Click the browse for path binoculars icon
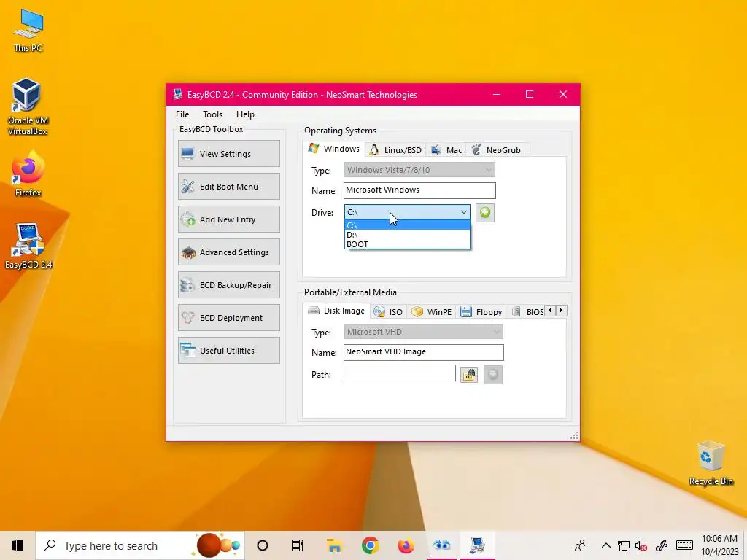The height and width of the screenshot is (560, 747). 469,375
